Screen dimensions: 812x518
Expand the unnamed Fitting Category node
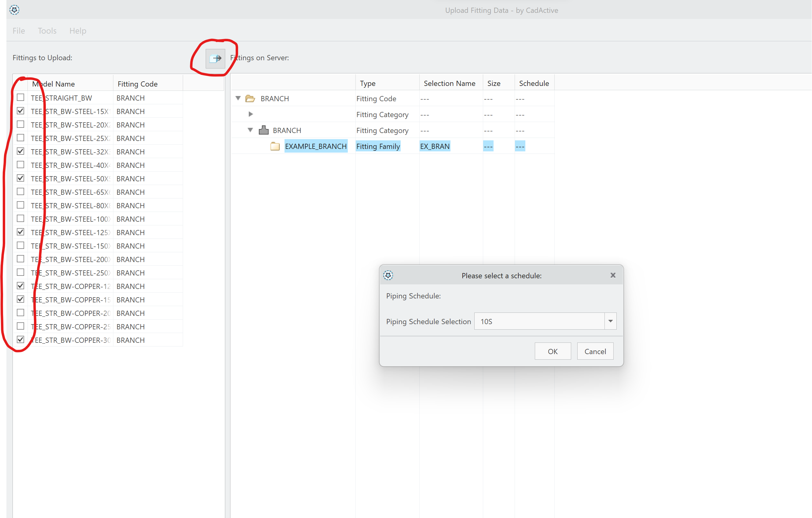[251, 114]
